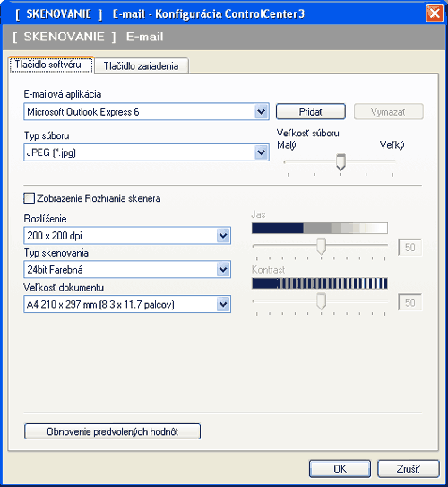This screenshot has height=487, width=448.
Task: Enable Zobrazenie Rozhrania skenera checkbox
Action: tap(30, 198)
